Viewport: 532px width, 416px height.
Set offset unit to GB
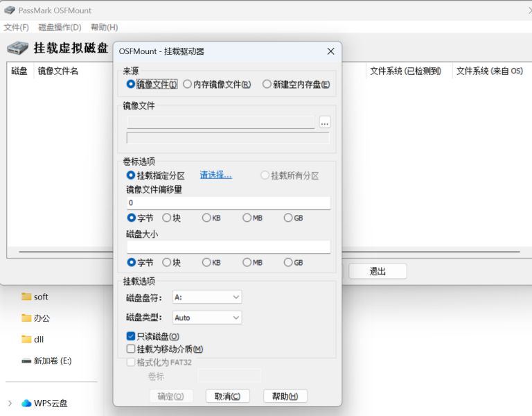[288, 218]
